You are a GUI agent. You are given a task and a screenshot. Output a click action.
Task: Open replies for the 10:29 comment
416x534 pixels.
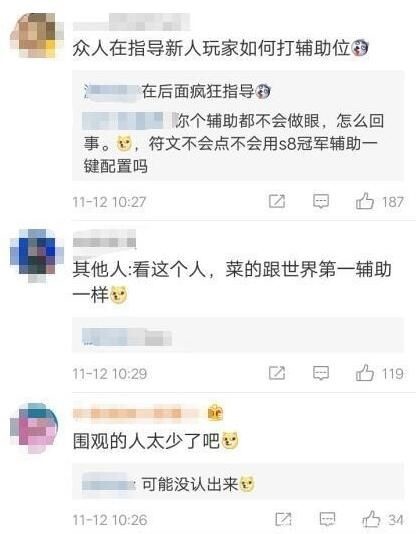click(321, 373)
